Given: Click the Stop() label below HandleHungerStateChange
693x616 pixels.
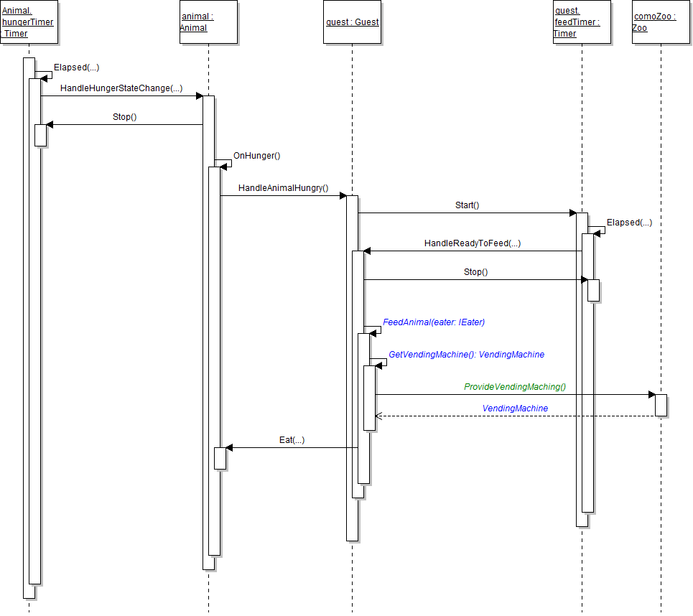Looking at the screenshot, I should [x=124, y=117].
